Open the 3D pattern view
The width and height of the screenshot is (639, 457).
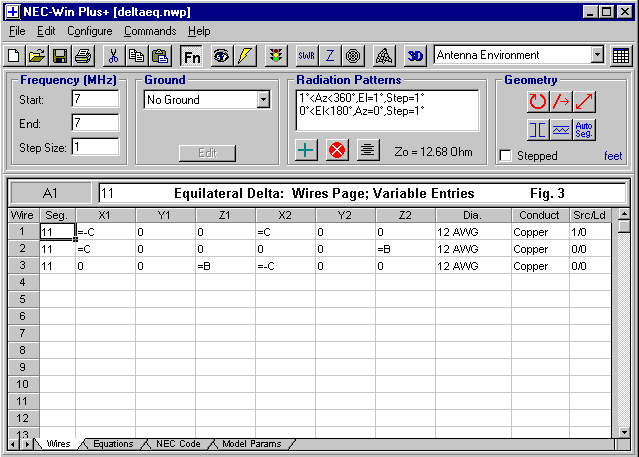tap(416, 56)
